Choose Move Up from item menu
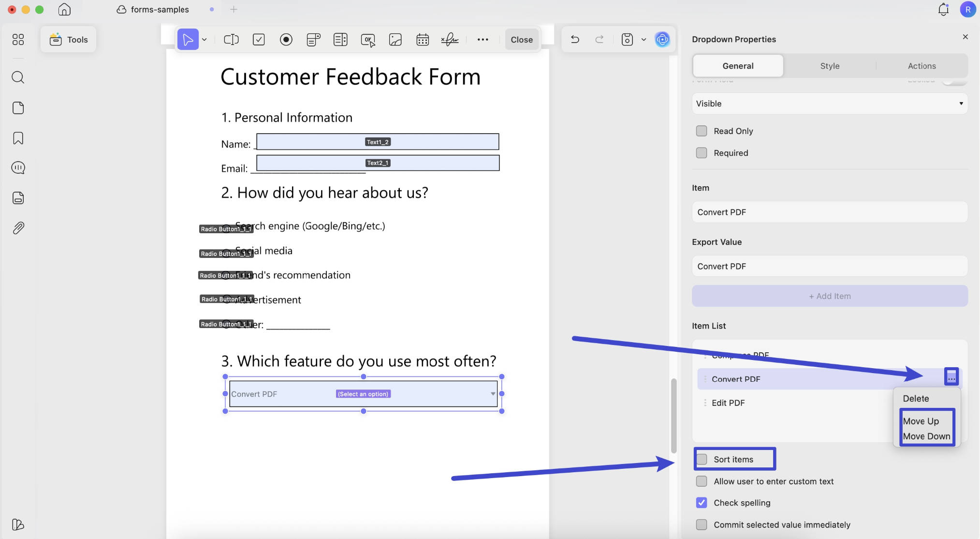The width and height of the screenshot is (980, 539). coord(921,421)
